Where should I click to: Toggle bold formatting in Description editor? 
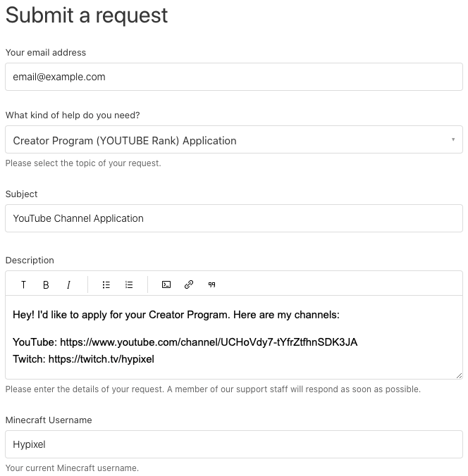click(46, 284)
